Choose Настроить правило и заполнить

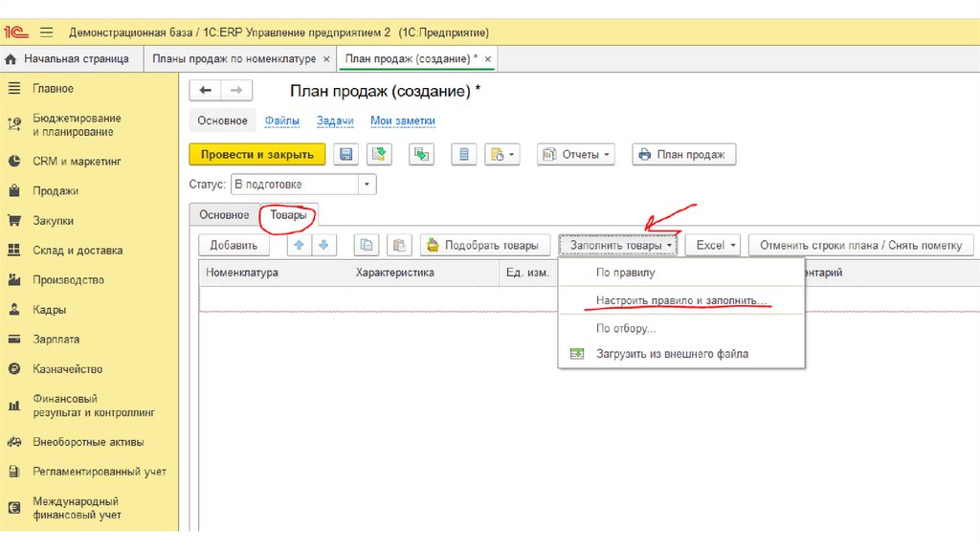tap(680, 300)
